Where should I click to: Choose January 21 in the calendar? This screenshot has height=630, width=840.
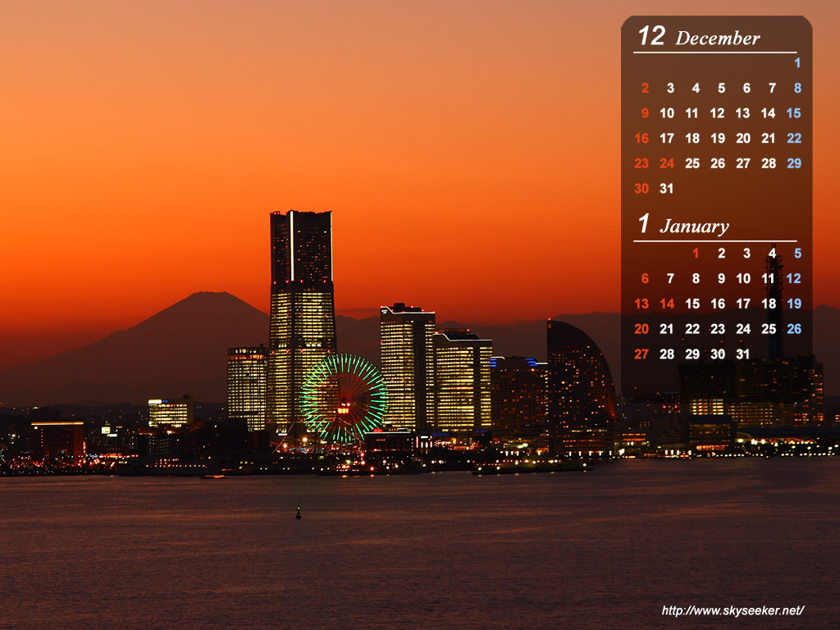click(x=666, y=329)
